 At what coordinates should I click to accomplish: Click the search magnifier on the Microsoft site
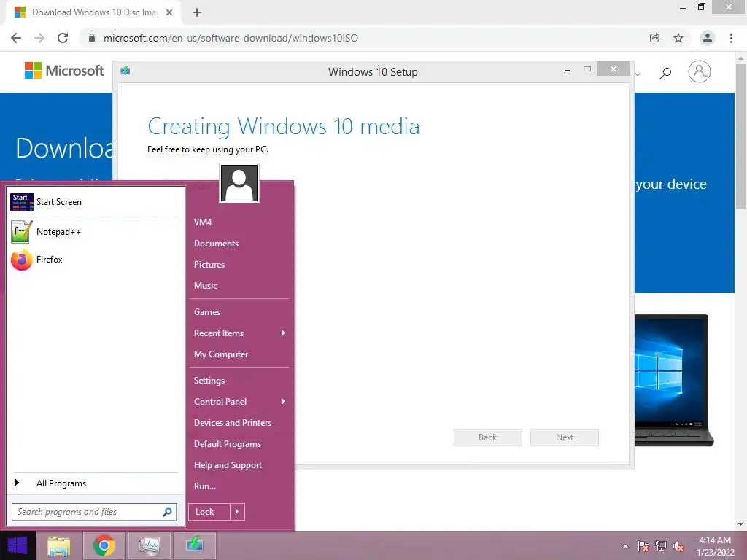click(x=665, y=72)
